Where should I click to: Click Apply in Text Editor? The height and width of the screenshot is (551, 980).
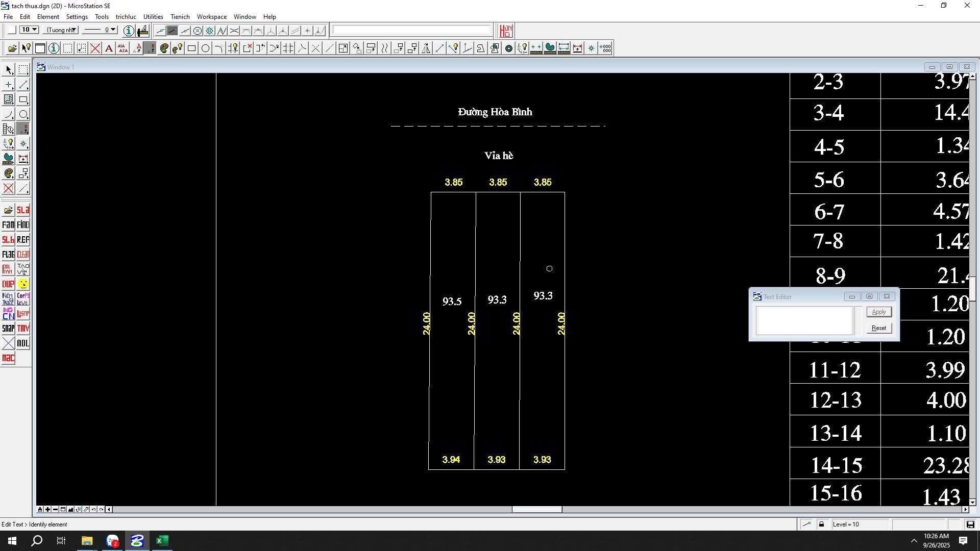click(878, 312)
